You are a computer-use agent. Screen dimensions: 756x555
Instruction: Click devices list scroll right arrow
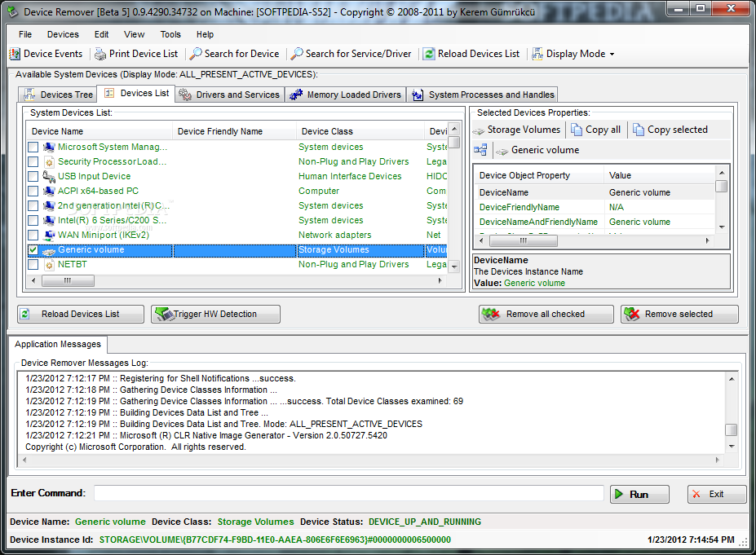[x=440, y=280]
